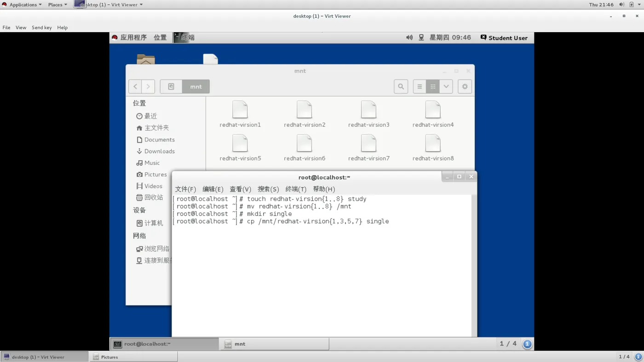Image resolution: width=644 pixels, height=362 pixels.
Task: Open the Virt Viewer Help menu
Action: [x=63, y=28]
